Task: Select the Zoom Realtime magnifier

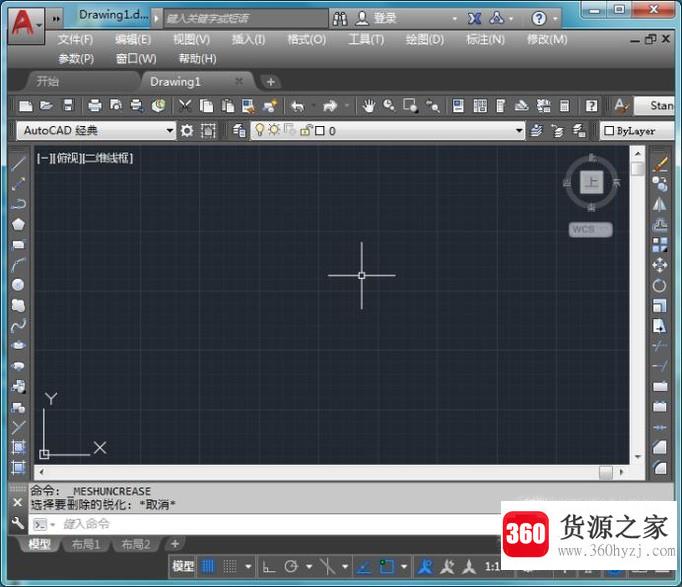Action: 389,106
